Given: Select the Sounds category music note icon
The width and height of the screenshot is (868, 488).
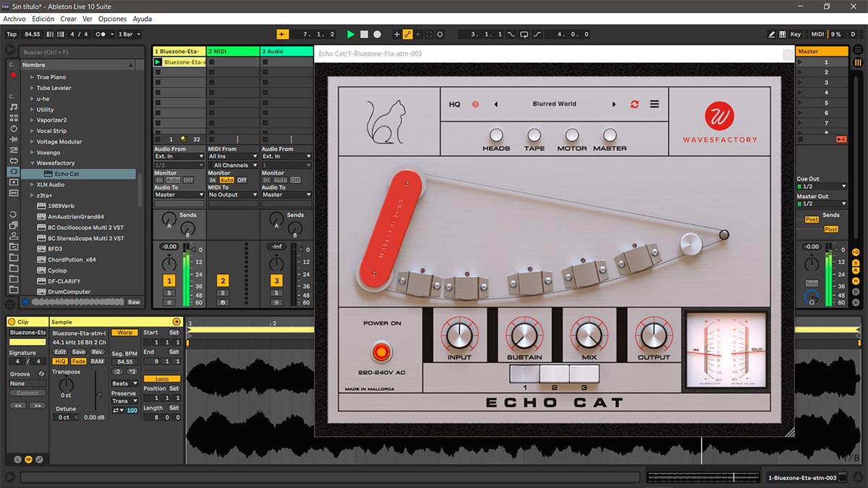Looking at the screenshot, I should pos(14,107).
